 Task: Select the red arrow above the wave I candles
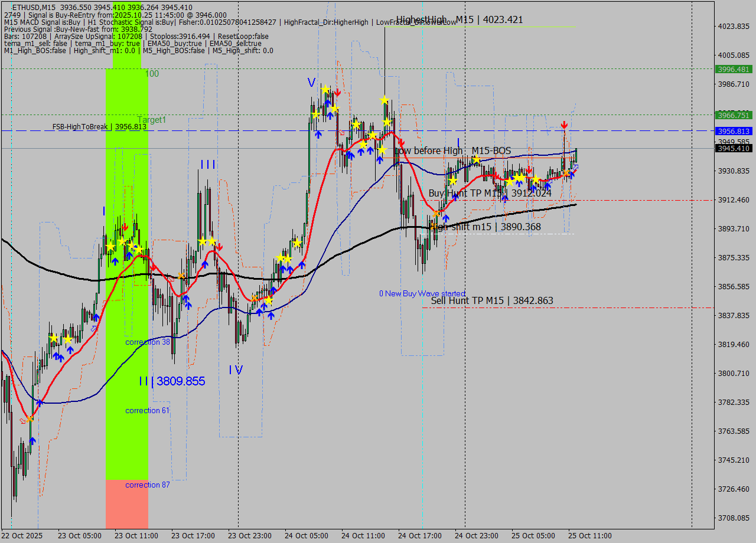tap(125, 227)
